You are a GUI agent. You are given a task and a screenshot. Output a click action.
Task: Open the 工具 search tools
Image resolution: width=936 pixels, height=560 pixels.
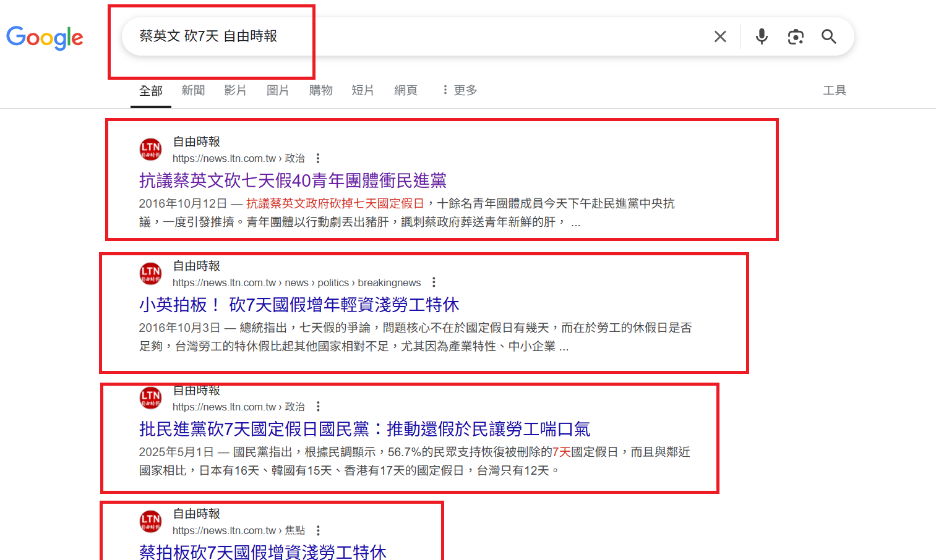click(835, 90)
